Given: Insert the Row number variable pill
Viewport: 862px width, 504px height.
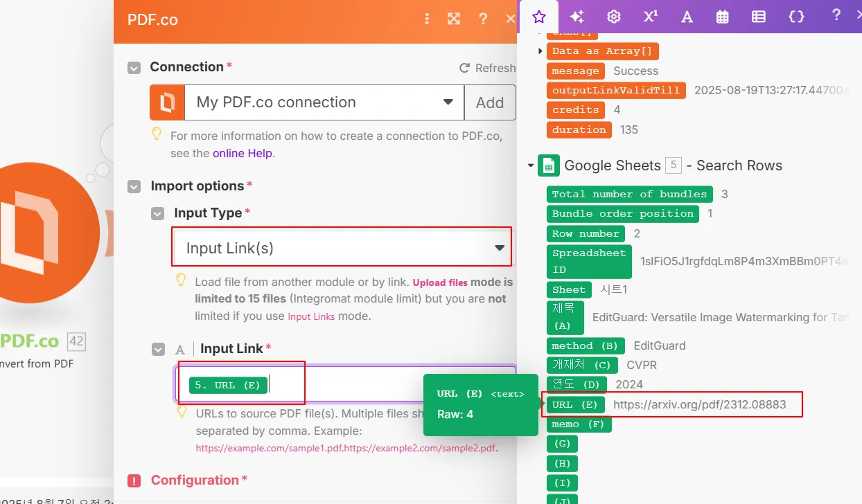Looking at the screenshot, I should (586, 233).
